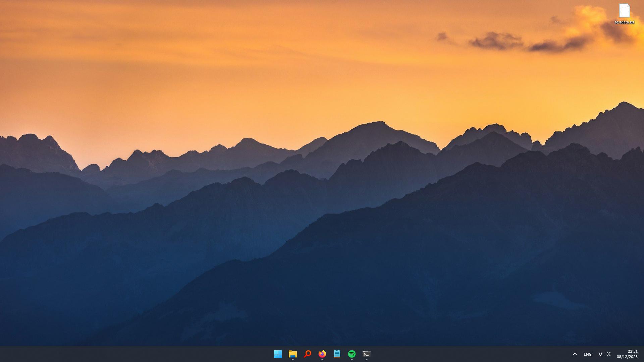
Task: Open the Windows Start menu
Action: coord(278,354)
